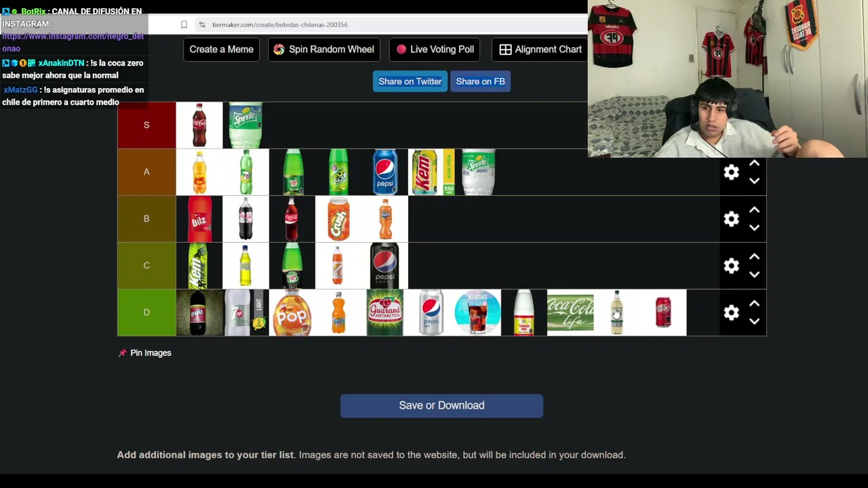Click the xMatzGG username in chat
The width and height of the screenshot is (868, 488).
click(20, 89)
